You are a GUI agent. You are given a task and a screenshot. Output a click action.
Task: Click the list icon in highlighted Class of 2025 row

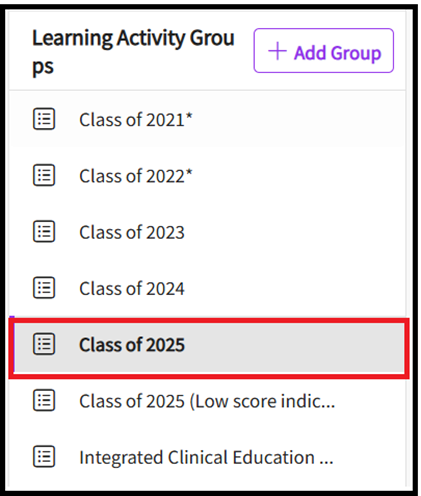click(x=44, y=344)
